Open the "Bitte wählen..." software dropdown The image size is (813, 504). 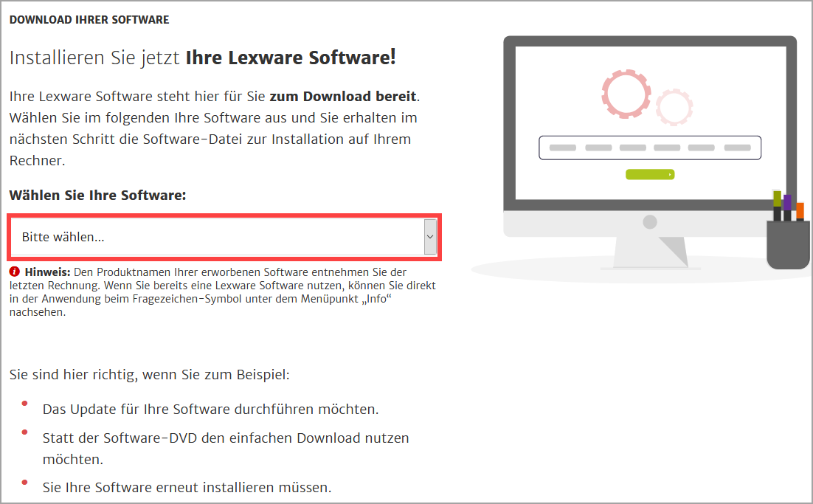click(x=224, y=237)
